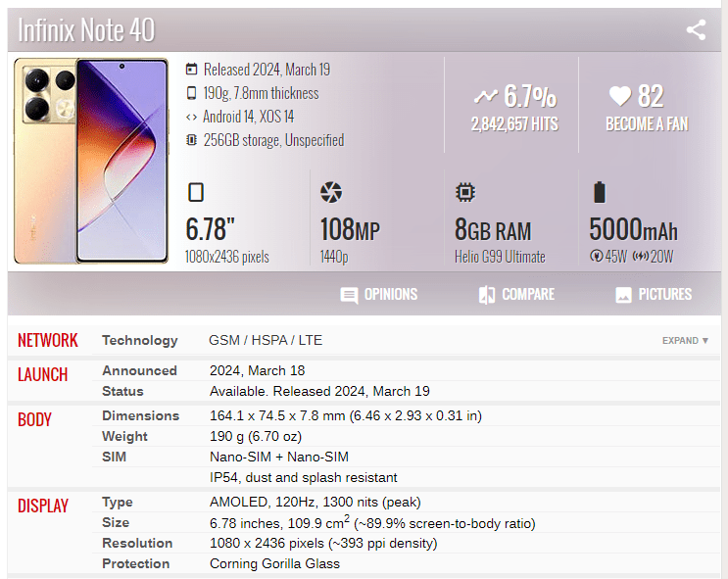Open the Compare tab

pos(515,294)
